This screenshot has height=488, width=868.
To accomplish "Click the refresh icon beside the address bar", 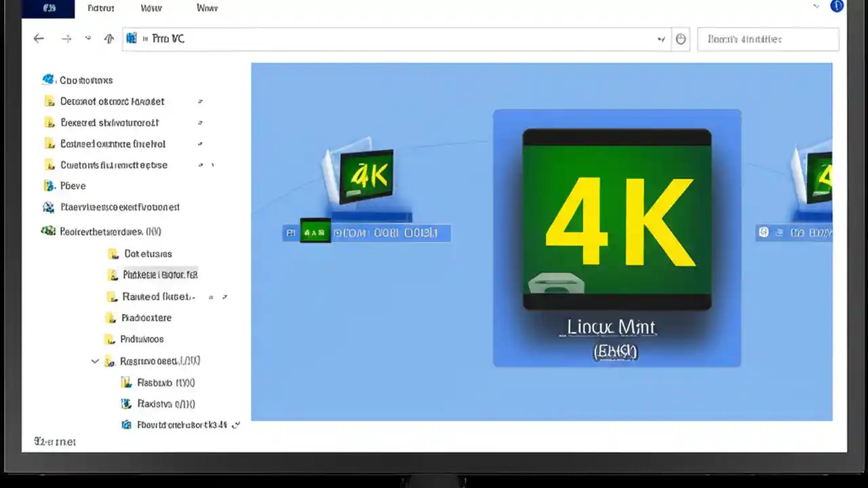I will [87, 38].
